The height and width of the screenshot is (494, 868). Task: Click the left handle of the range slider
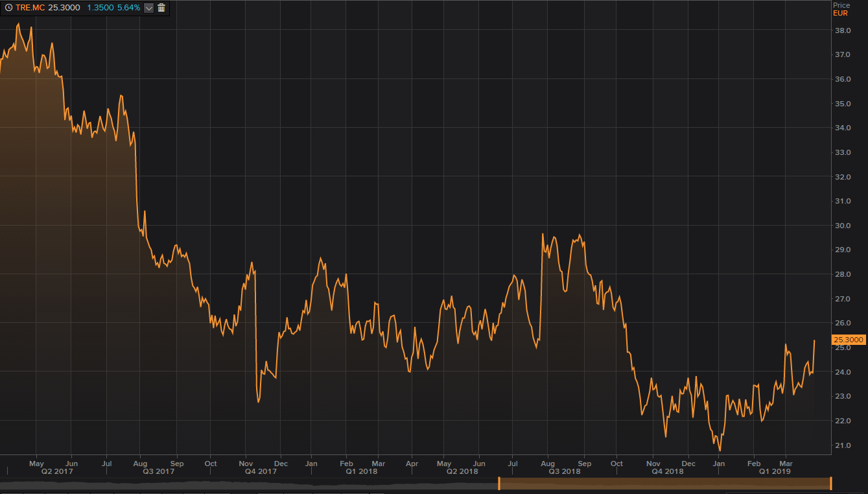tap(499, 483)
